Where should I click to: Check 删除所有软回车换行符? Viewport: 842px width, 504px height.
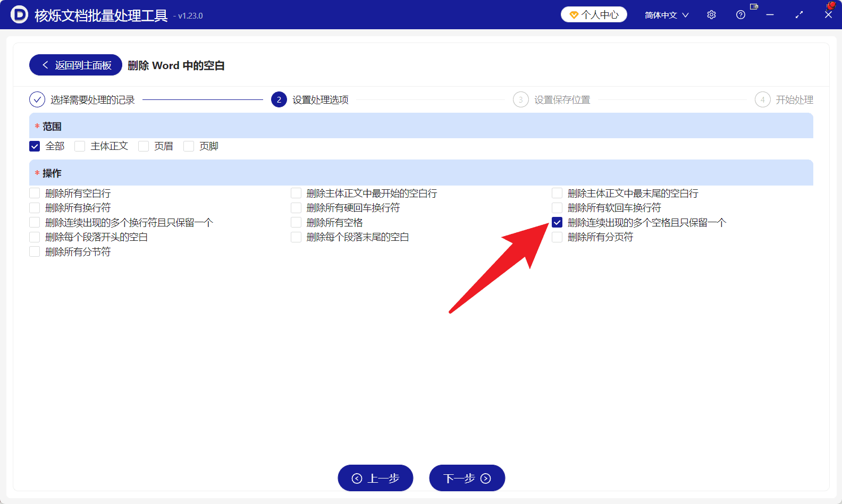point(557,208)
